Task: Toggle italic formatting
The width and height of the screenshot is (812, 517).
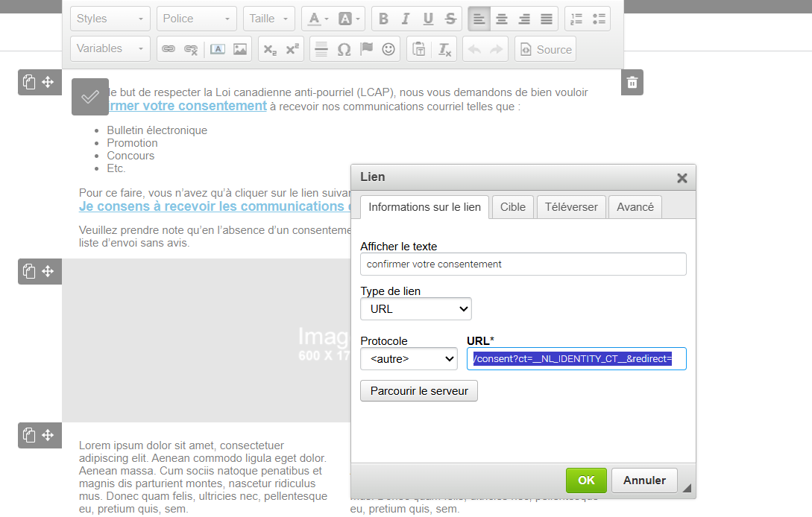Action: pyautogui.click(x=406, y=19)
